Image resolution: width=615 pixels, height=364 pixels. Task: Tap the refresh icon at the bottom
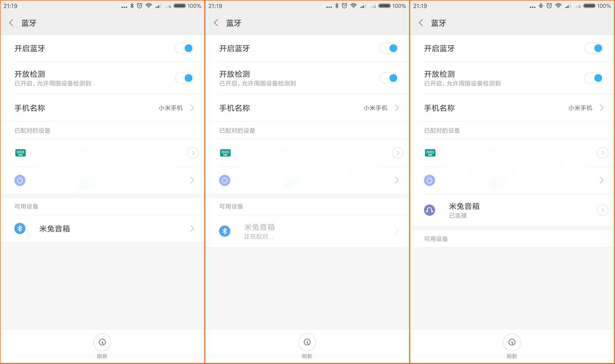click(x=102, y=342)
